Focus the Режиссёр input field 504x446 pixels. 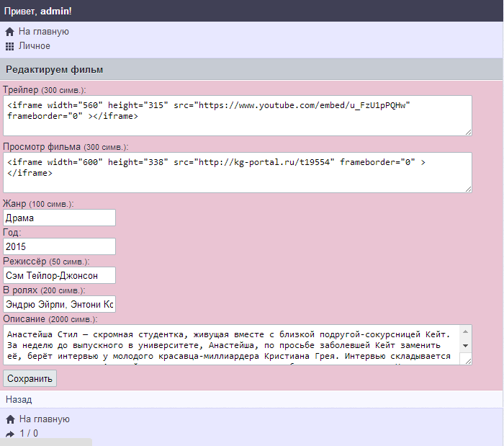[x=59, y=275]
